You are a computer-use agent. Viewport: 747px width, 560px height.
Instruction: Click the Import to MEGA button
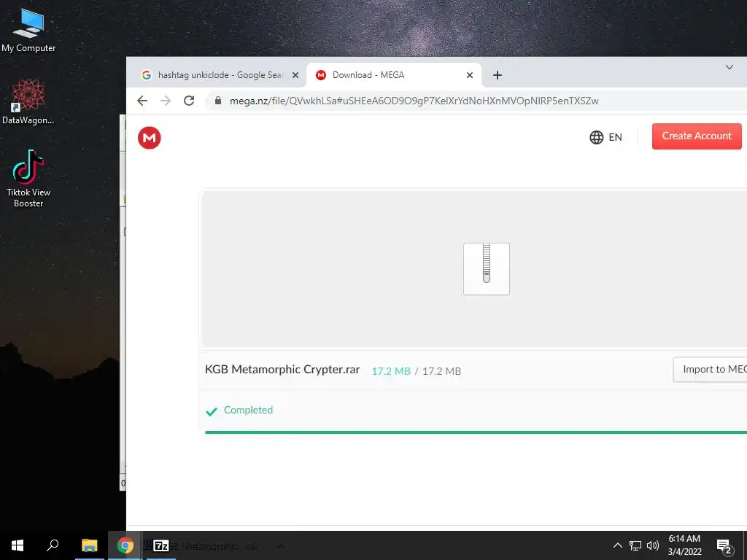tap(710, 370)
